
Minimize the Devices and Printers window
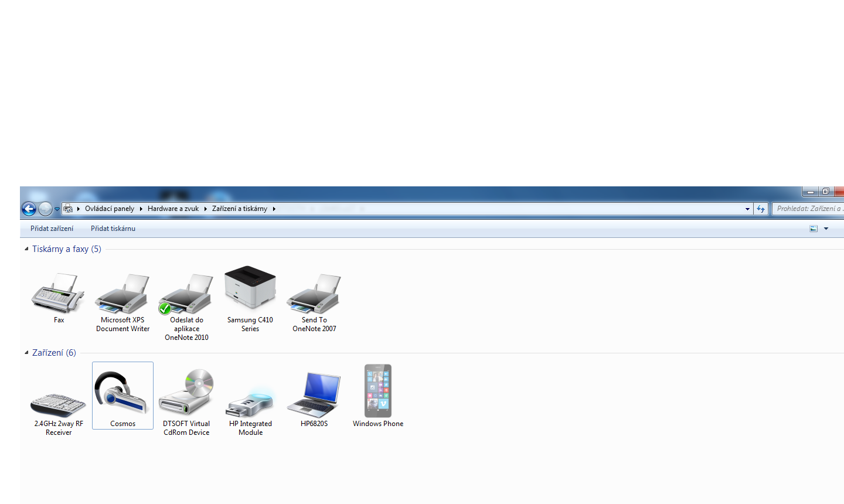[x=811, y=192]
